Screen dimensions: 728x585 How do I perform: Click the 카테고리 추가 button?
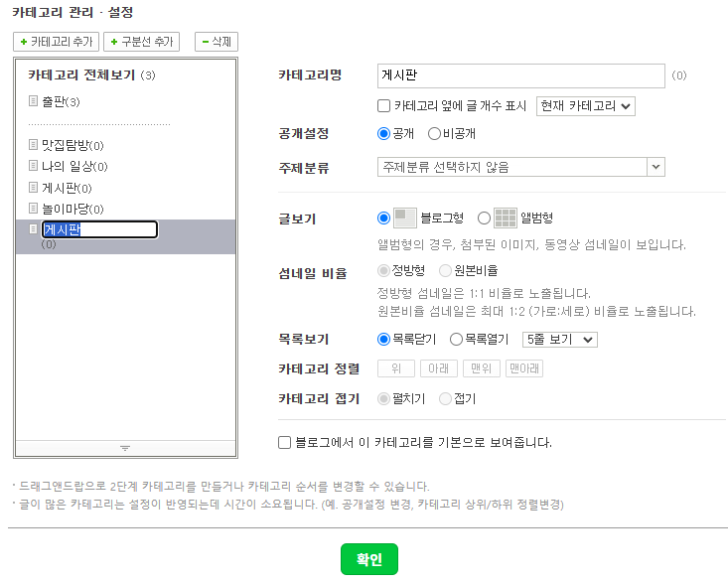coord(57,42)
